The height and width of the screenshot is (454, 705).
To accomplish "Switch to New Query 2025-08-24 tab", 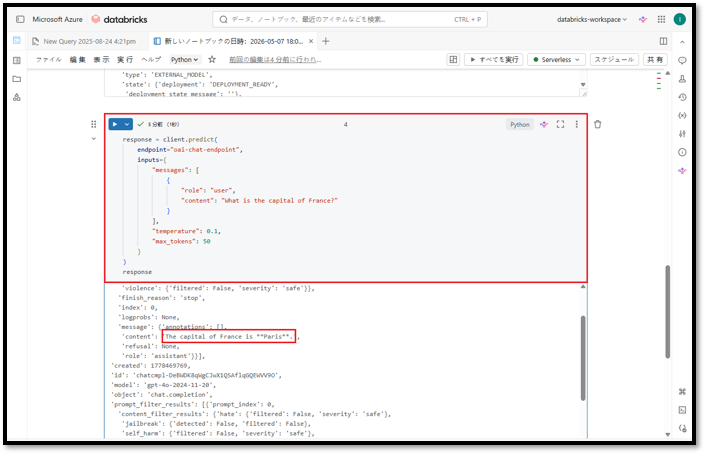I will [x=85, y=41].
